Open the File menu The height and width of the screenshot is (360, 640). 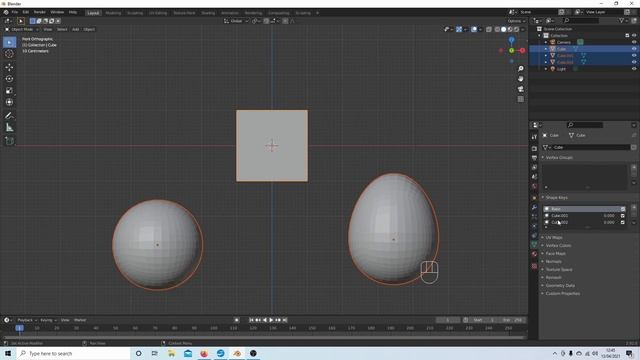15,12
